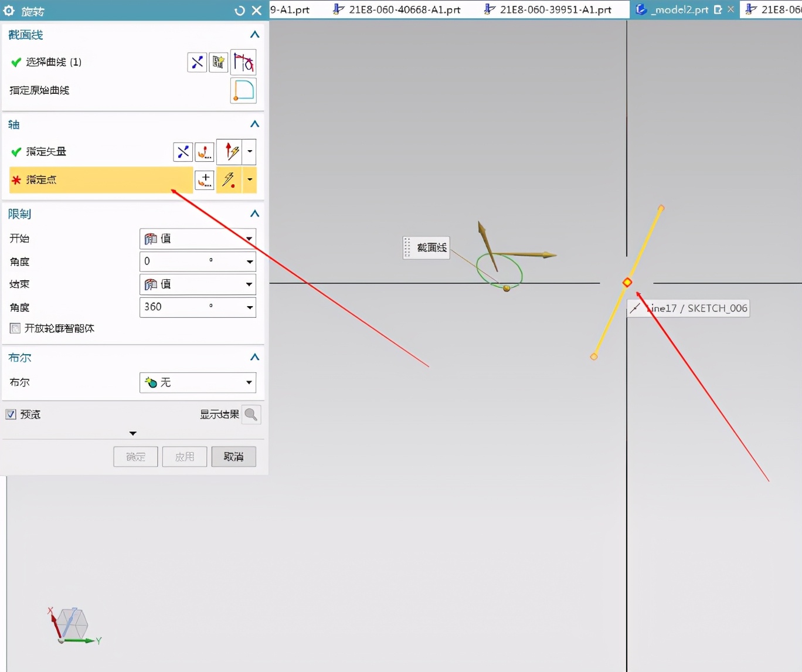Toggle the 预览 preview checkbox
The width and height of the screenshot is (802, 672).
(11, 415)
